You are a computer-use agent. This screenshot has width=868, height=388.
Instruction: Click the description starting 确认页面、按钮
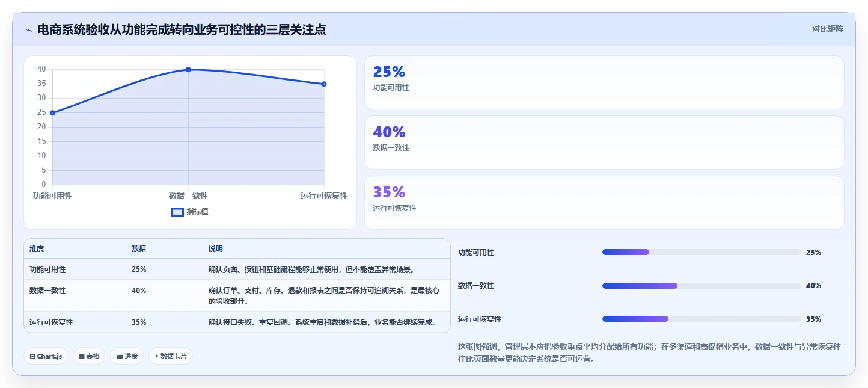click(x=312, y=269)
